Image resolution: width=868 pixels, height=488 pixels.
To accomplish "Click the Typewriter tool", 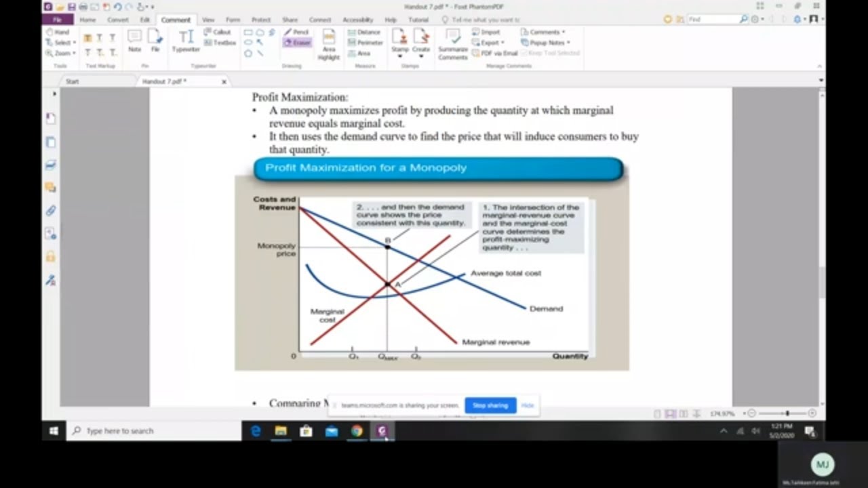I will [x=185, y=41].
